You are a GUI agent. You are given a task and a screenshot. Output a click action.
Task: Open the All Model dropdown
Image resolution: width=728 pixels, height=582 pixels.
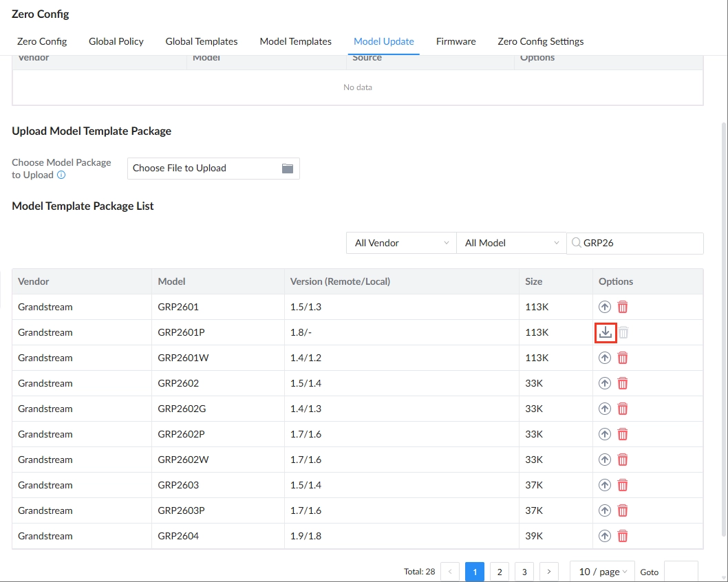point(511,243)
